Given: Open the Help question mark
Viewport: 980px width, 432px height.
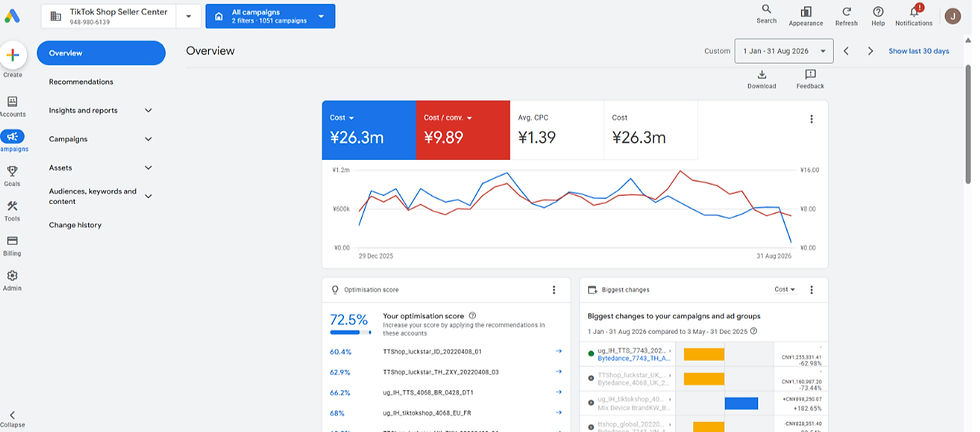Looking at the screenshot, I should pyautogui.click(x=878, y=11).
